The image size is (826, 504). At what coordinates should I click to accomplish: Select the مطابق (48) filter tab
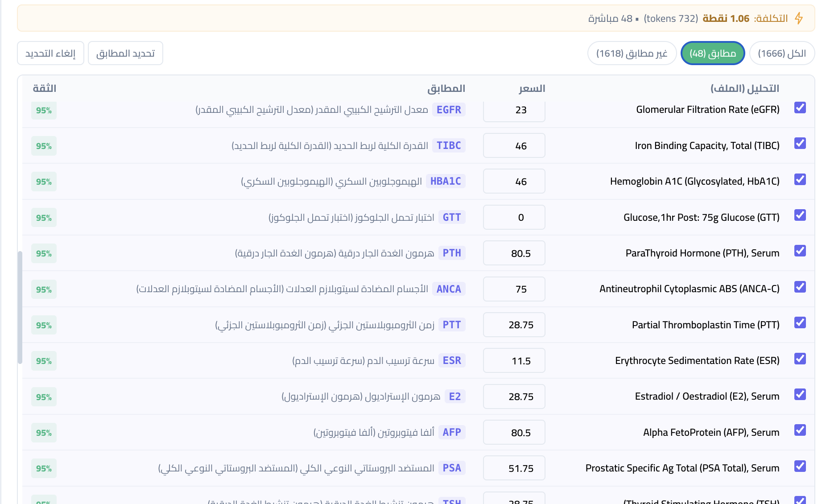[712, 54]
